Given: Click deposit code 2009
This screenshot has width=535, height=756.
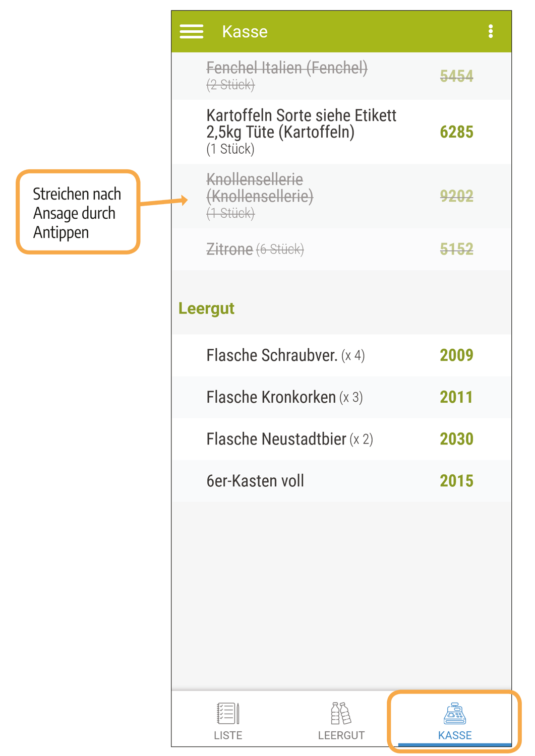Looking at the screenshot, I should [456, 355].
